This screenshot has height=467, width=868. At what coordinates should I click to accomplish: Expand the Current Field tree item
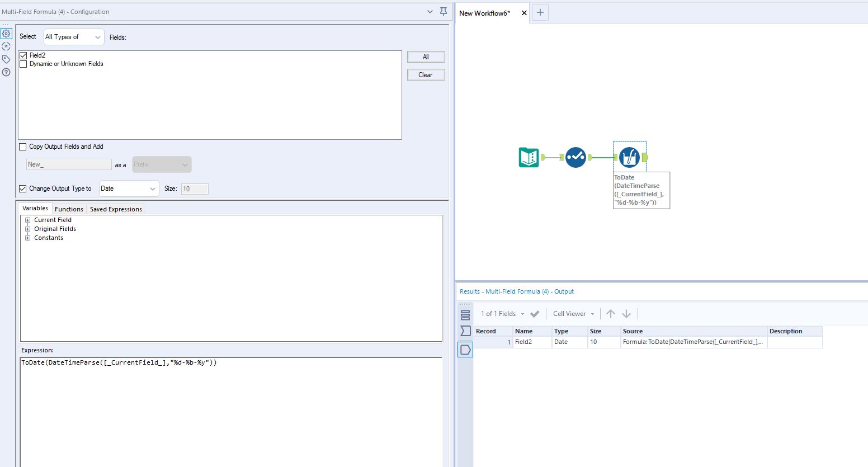pos(27,220)
